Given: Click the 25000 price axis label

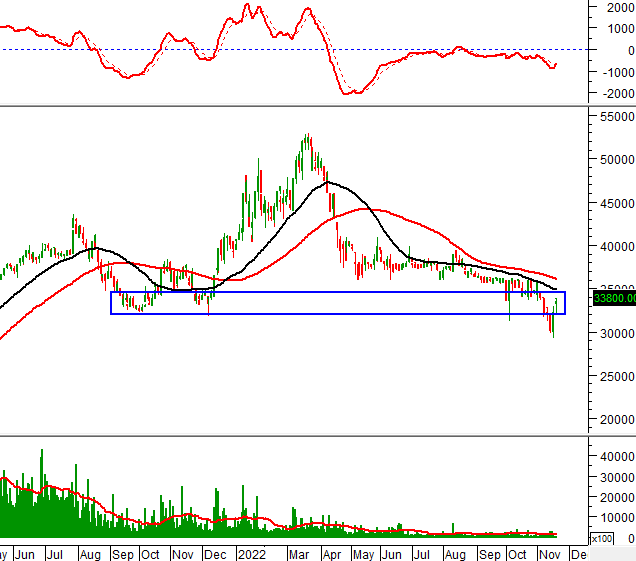Looking at the screenshot, I should coord(613,377).
